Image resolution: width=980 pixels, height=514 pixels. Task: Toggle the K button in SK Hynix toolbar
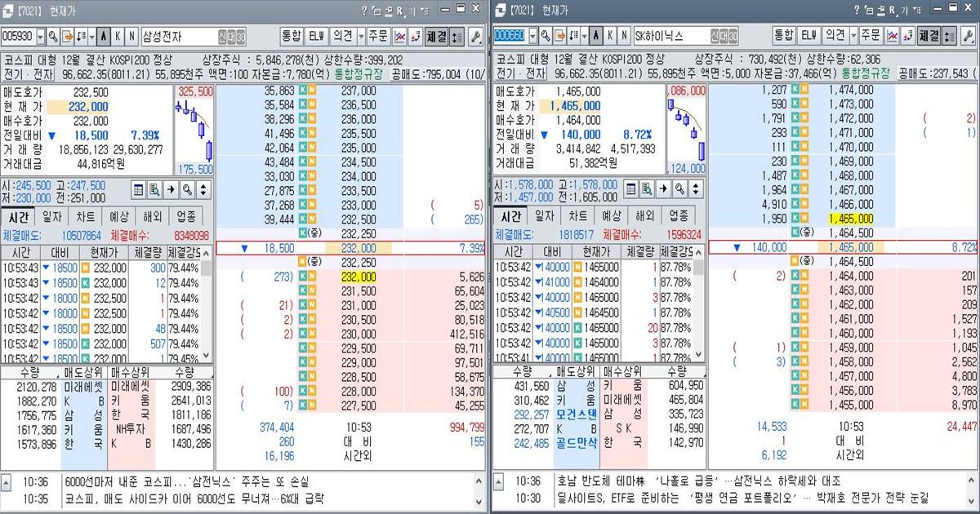610,37
